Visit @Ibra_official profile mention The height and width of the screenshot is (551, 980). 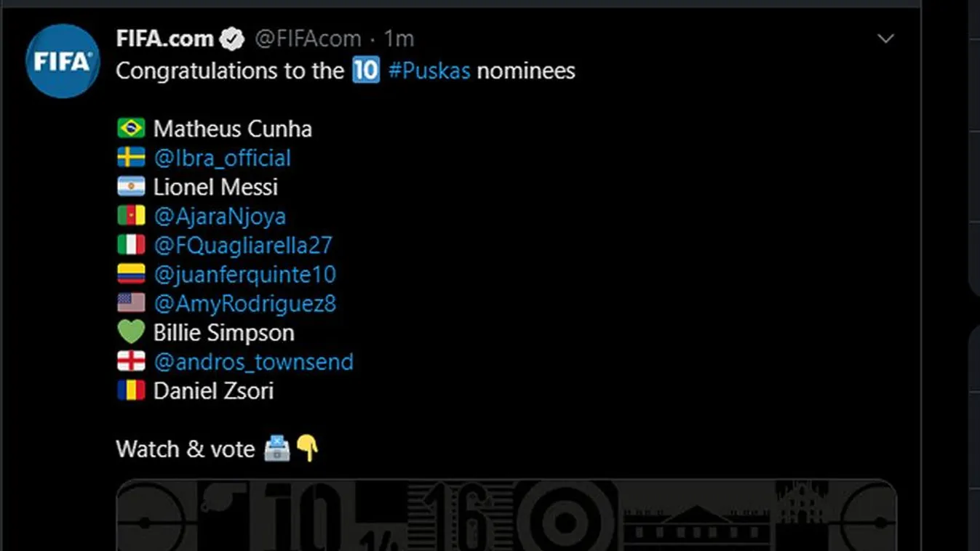tap(222, 158)
